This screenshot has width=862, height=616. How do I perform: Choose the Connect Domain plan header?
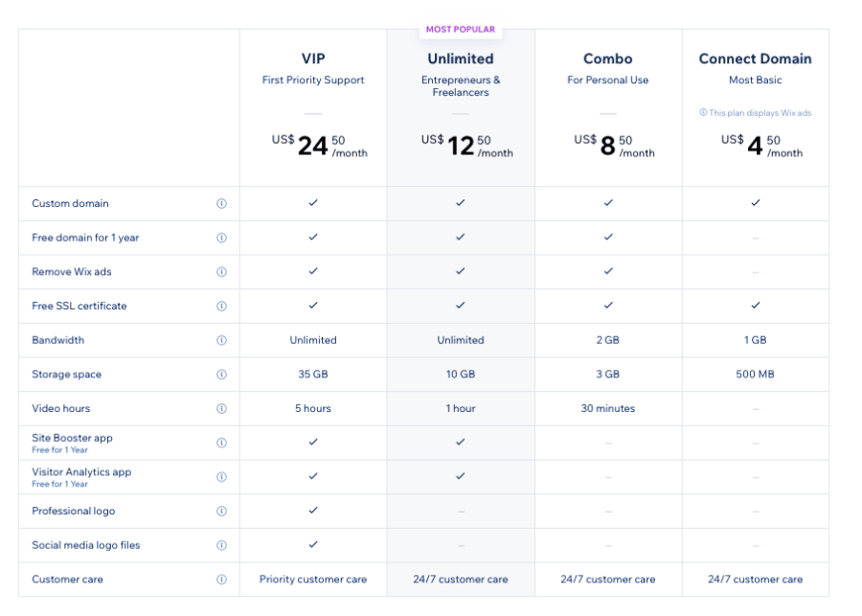[755, 58]
